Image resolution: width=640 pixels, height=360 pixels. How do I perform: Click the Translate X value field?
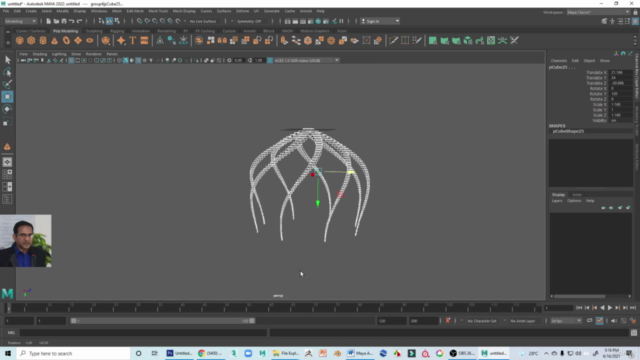620,73
